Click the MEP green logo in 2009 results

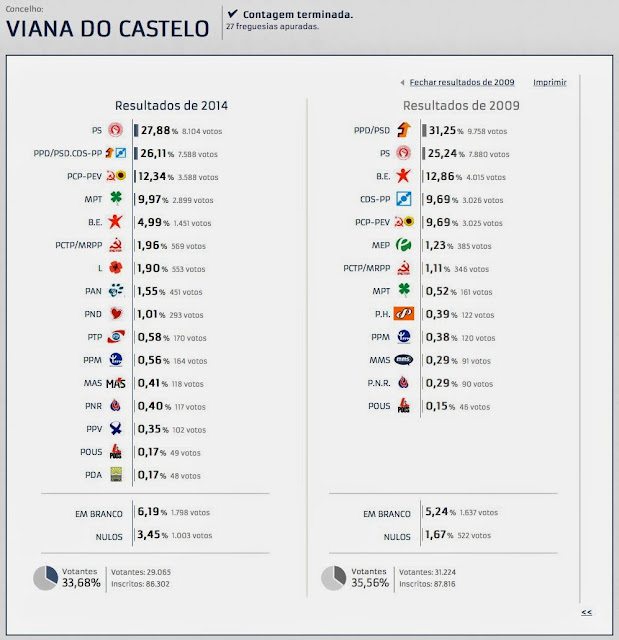click(403, 245)
